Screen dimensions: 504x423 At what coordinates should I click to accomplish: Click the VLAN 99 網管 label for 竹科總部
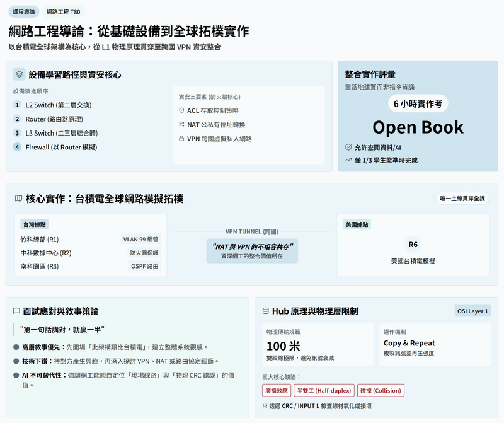[x=141, y=239]
